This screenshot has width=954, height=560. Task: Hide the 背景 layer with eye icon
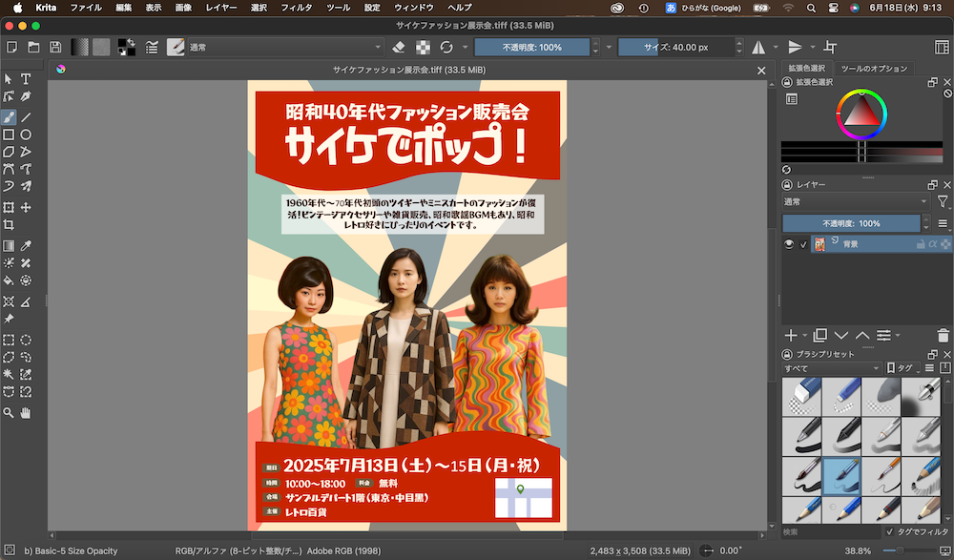(789, 244)
